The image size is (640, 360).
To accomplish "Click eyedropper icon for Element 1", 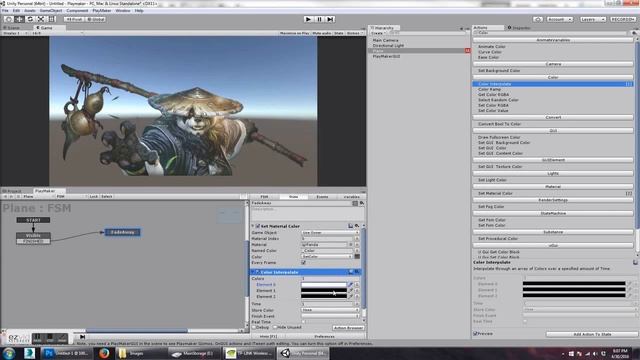I will 350,291.
